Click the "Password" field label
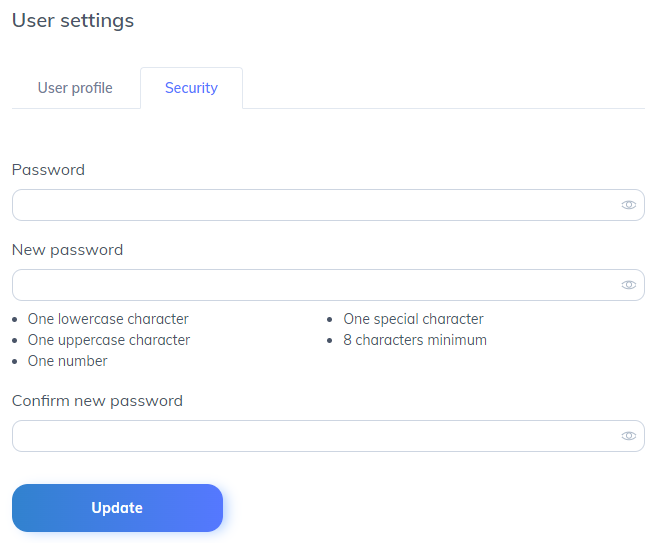 click(48, 170)
